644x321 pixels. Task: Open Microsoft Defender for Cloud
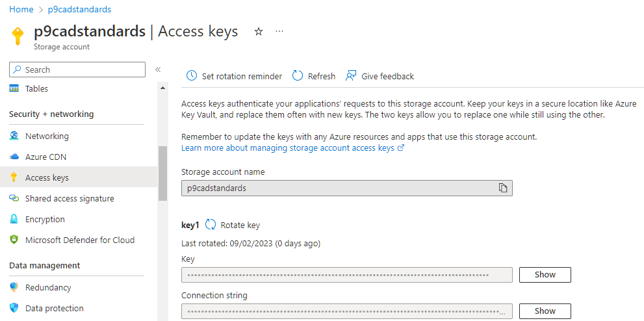point(80,240)
